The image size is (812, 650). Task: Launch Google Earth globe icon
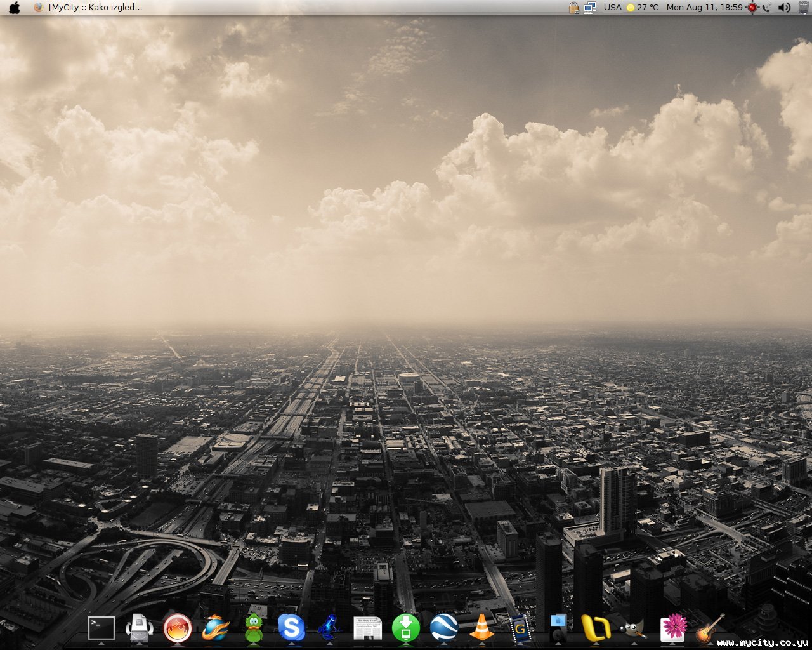tap(443, 628)
